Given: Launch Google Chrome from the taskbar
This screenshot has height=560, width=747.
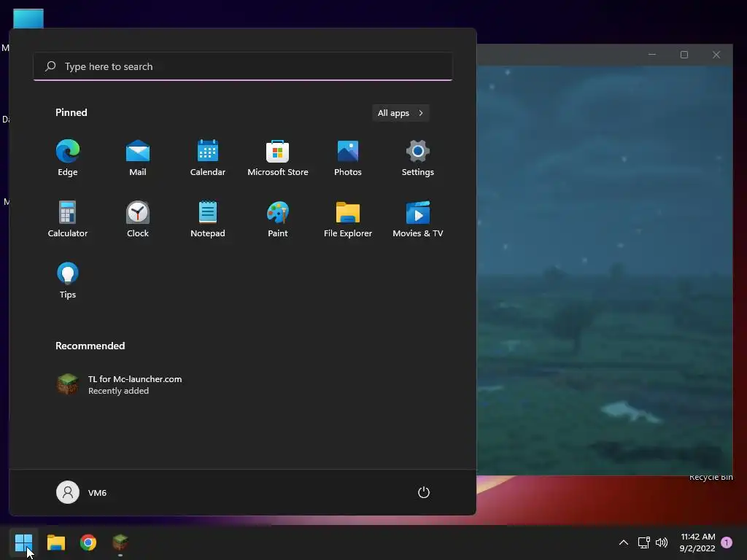Looking at the screenshot, I should pyautogui.click(x=88, y=542).
